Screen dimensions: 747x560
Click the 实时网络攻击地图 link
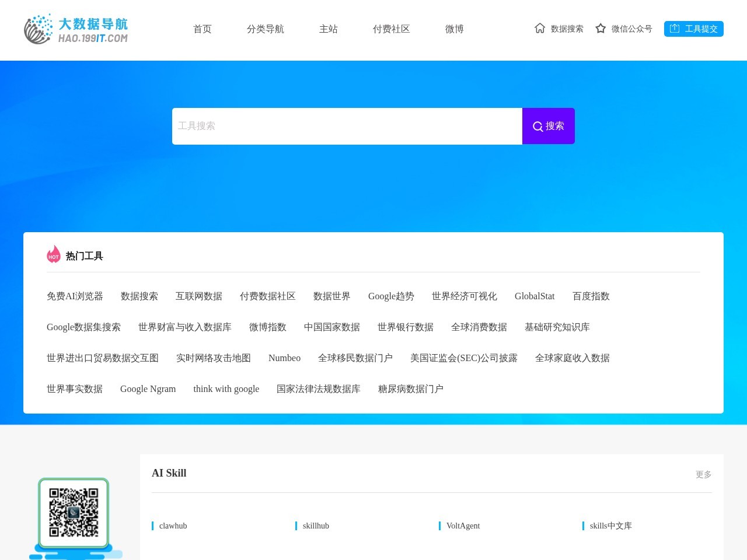pos(214,358)
